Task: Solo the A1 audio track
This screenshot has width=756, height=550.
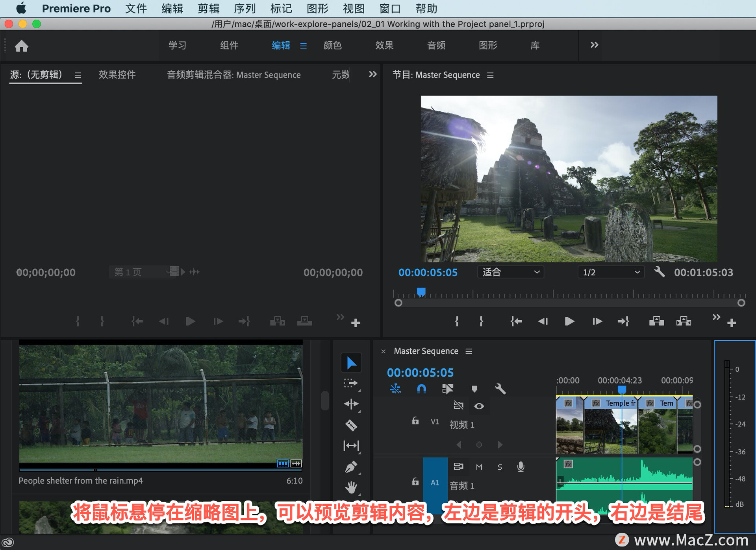Action: (x=500, y=467)
